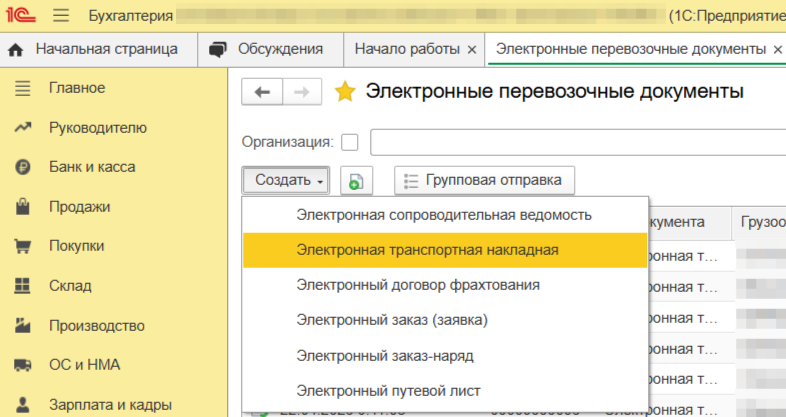
Task: Click the 1C logo icon
Action: click(22, 16)
